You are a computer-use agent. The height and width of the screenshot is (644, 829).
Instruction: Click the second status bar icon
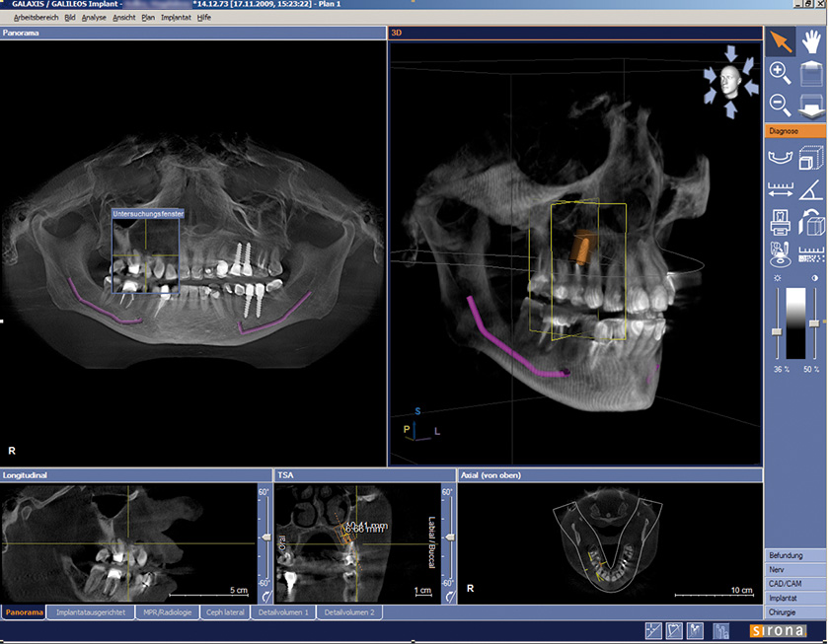674,631
